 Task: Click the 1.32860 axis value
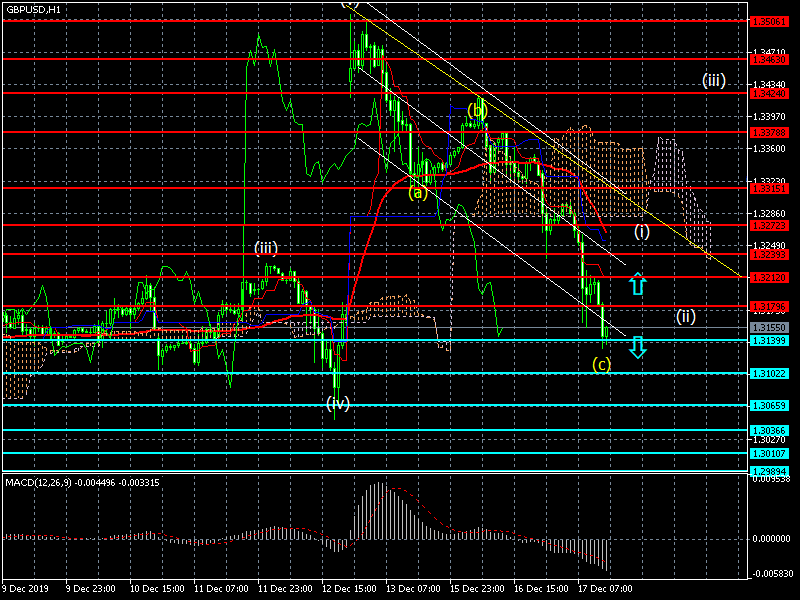coord(769,214)
